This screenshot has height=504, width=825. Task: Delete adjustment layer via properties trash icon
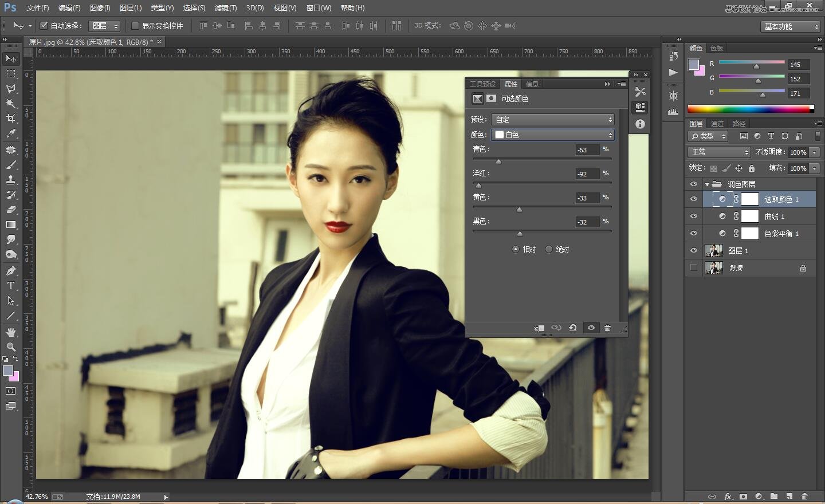tap(607, 328)
